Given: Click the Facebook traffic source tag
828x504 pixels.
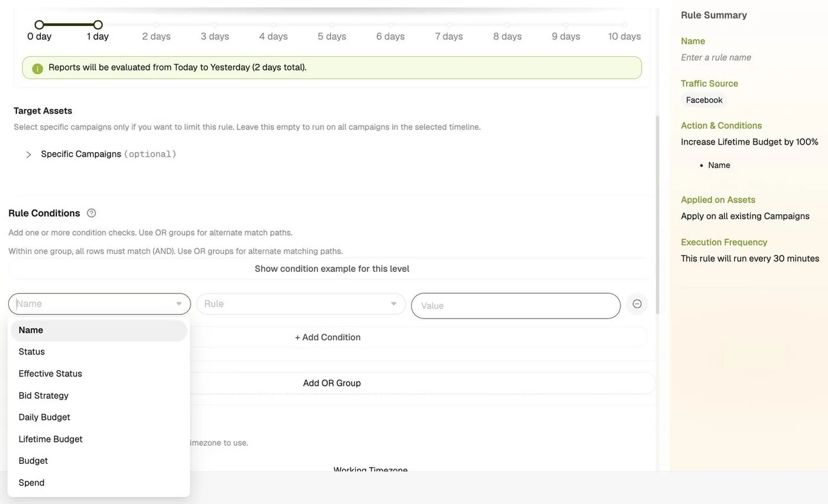Looking at the screenshot, I should click(704, 100).
